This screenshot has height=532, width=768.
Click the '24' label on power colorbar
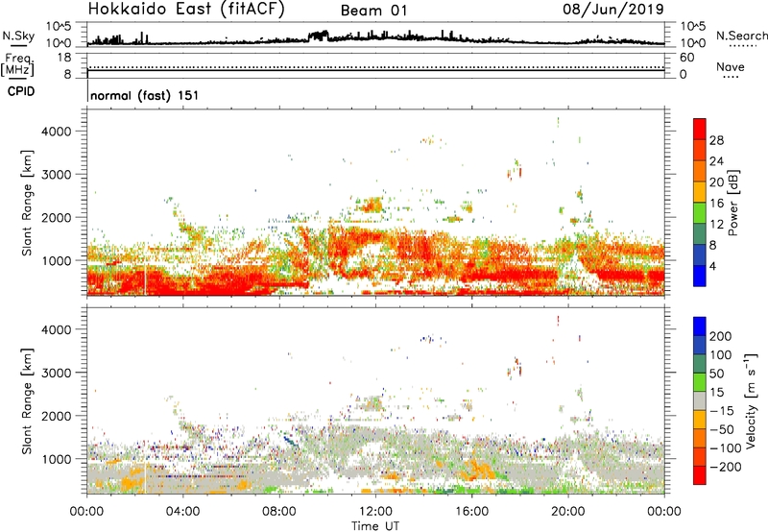tap(716, 161)
